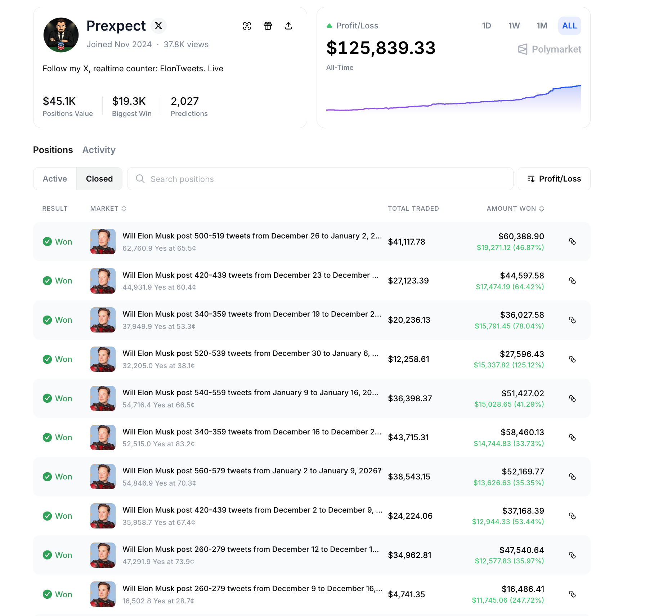The width and height of the screenshot is (672, 616).
Task: Sort by the MARKET column header
Action: pos(108,209)
